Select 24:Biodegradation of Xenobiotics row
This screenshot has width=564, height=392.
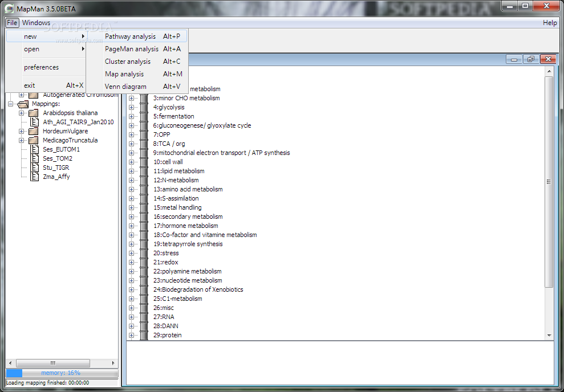pos(198,289)
